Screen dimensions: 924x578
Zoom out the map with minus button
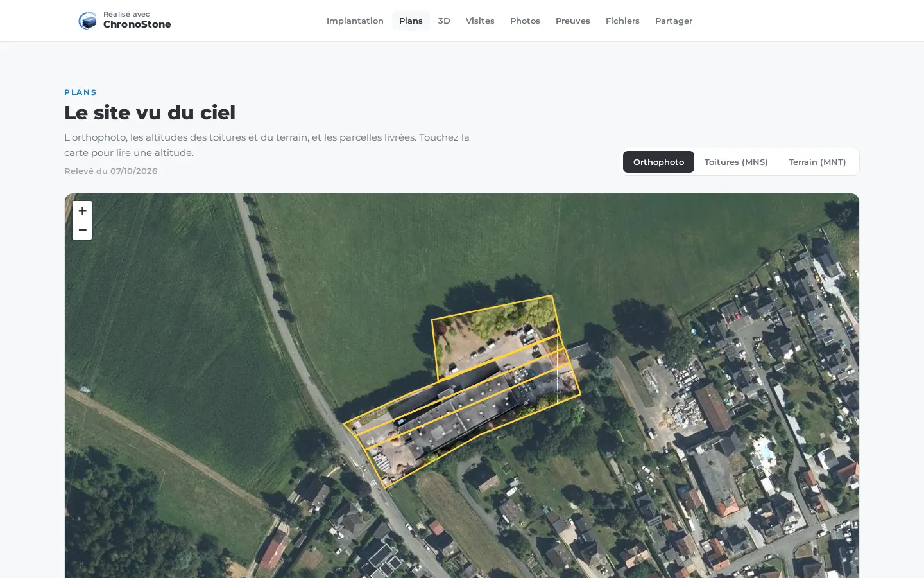point(82,230)
